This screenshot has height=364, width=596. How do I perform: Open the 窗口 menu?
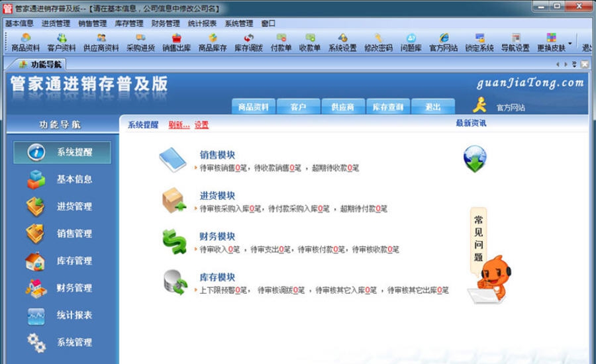[x=268, y=24]
